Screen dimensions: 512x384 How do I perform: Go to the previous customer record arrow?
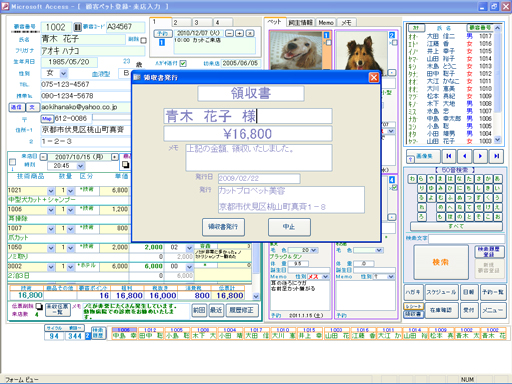[x=464, y=156]
